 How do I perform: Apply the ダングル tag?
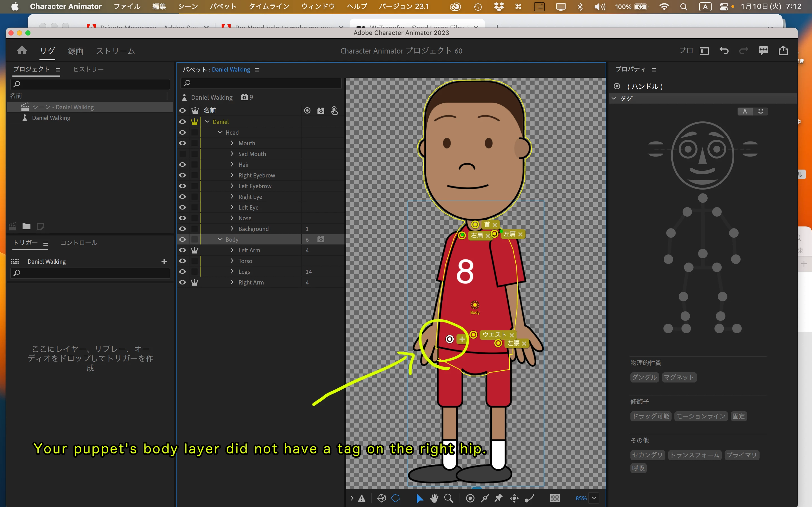point(644,377)
